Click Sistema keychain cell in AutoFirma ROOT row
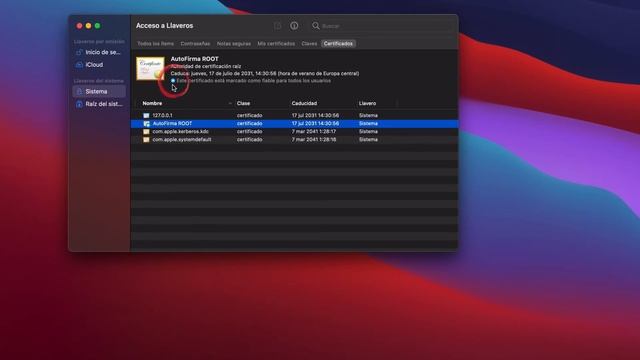Viewport: 640px width, 360px height. 368,123
